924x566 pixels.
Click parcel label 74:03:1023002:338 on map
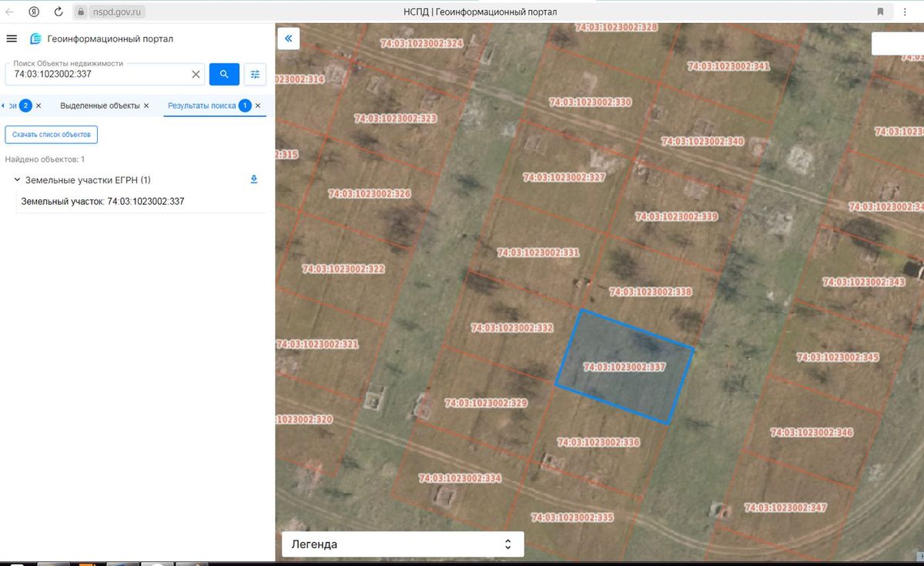point(651,292)
